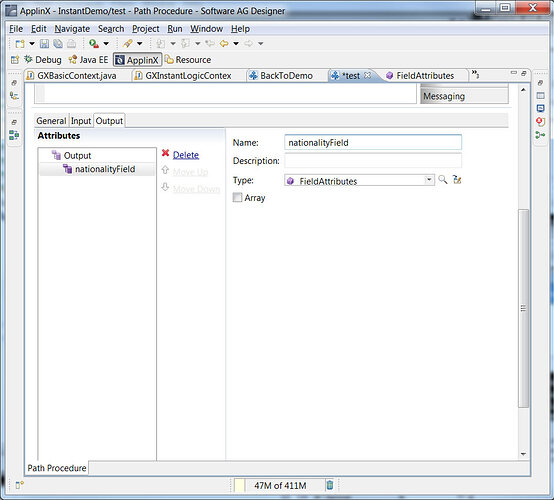Open the ApplinX perspective
Viewport: 554px width, 500px height.
(x=137, y=60)
